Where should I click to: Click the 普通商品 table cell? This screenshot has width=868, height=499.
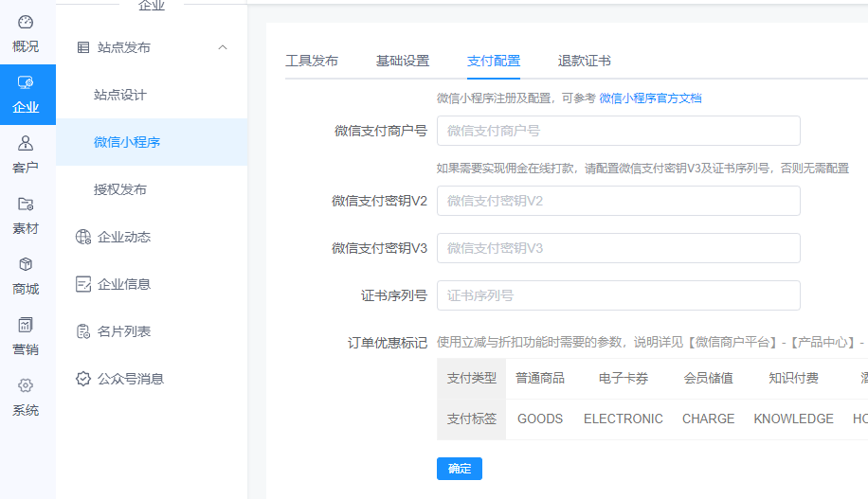(540, 379)
